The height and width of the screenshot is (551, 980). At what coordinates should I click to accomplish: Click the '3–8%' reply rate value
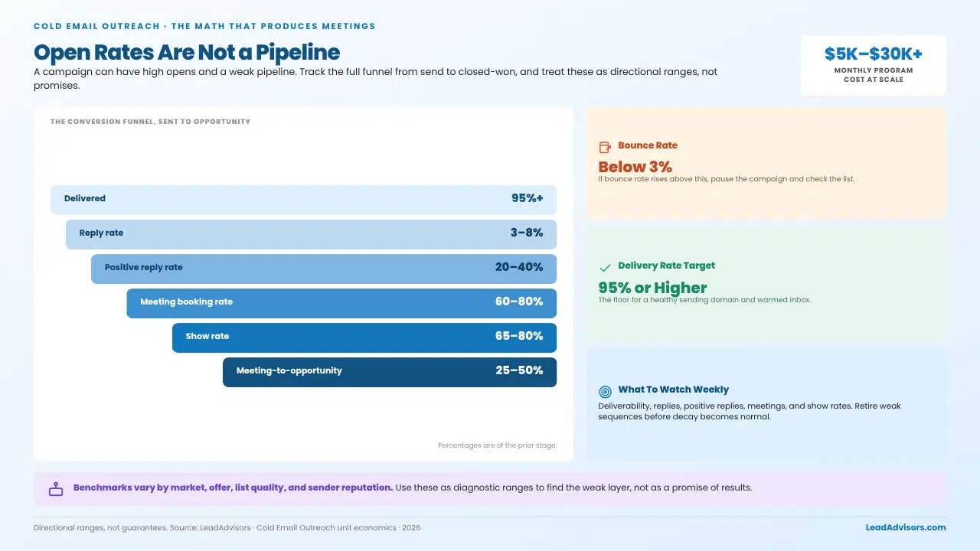click(x=525, y=233)
